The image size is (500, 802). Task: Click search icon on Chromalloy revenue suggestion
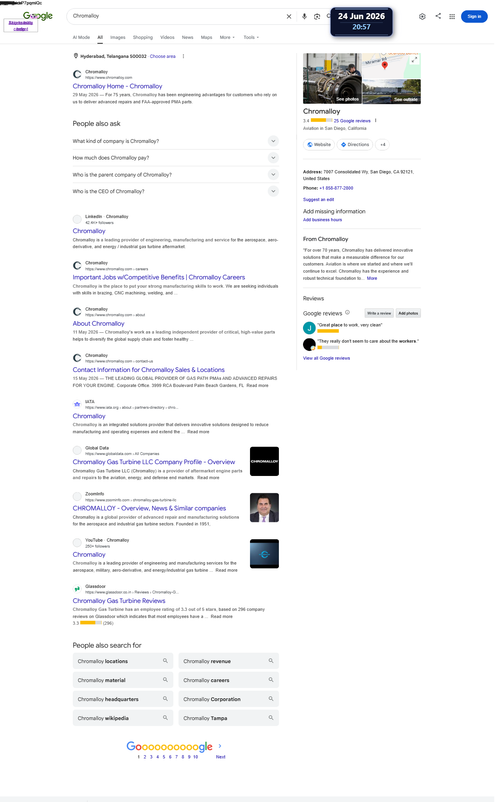(x=271, y=661)
